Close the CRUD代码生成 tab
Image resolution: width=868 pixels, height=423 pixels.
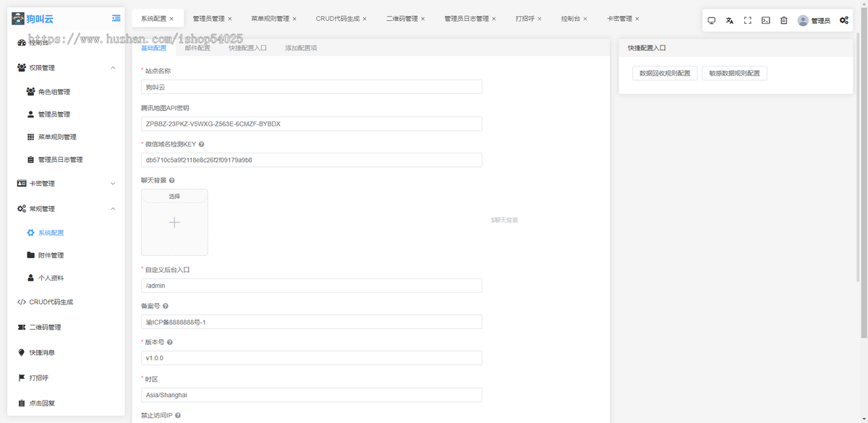pyautogui.click(x=365, y=19)
